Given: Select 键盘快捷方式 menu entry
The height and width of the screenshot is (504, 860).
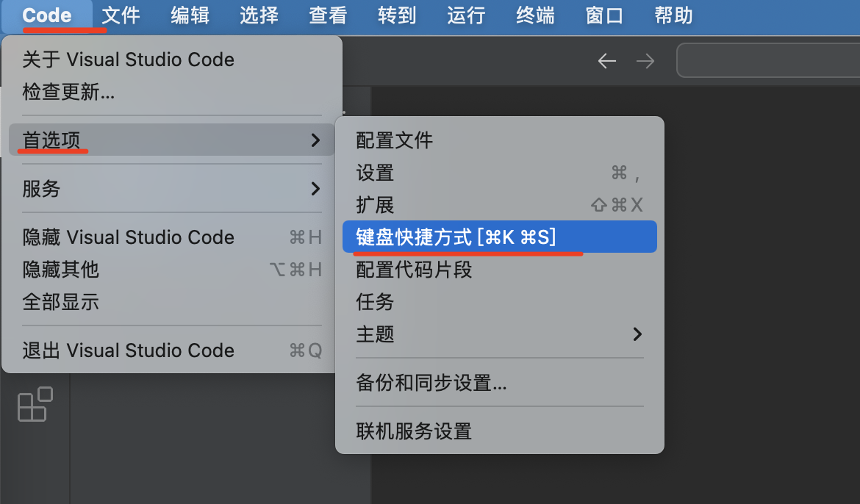Looking at the screenshot, I should [x=500, y=237].
